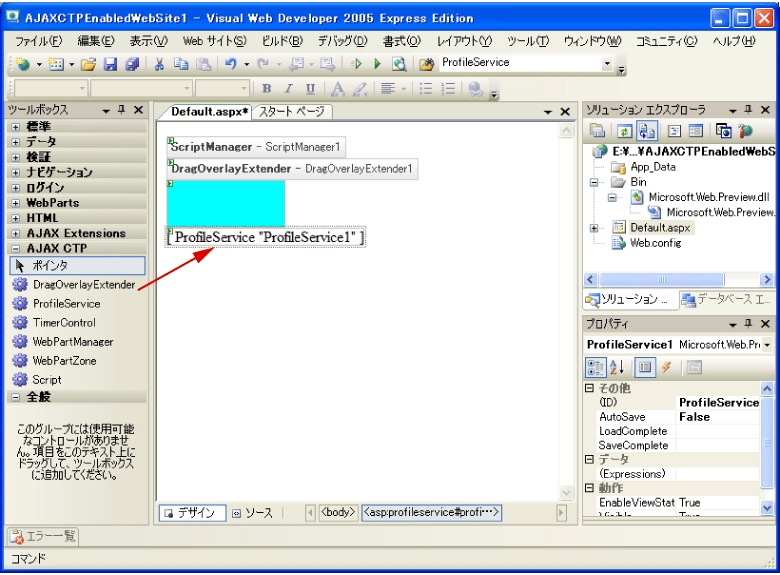Image resolution: width=780 pixels, height=575 pixels.
Task: Toggle Underline formatting button
Action: 310,89
